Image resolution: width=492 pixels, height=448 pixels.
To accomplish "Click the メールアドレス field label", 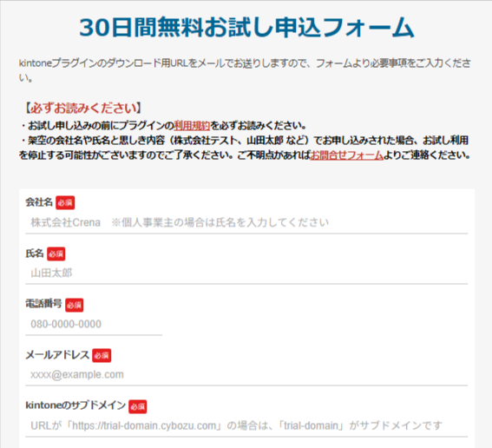I will coord(57,355).
